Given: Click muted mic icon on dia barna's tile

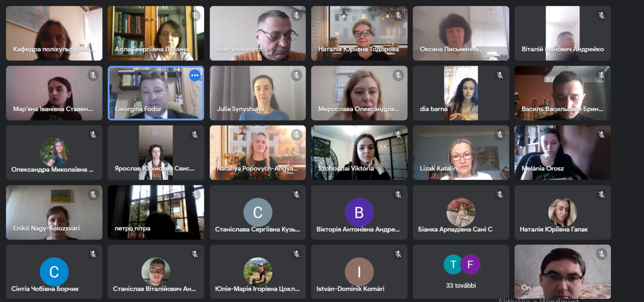Looking at the screenshot, I should [500, 75].
